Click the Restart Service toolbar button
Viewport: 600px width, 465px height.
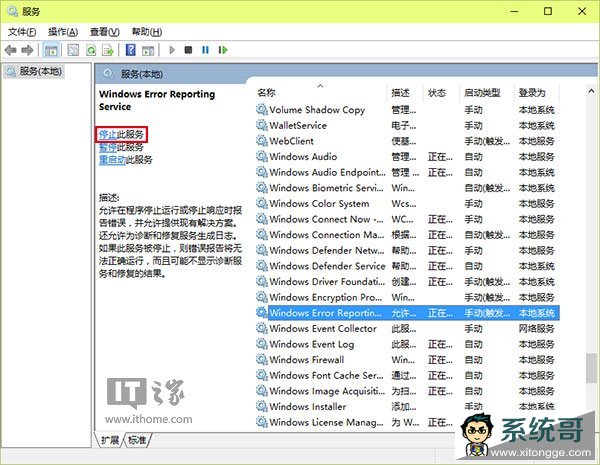pyautogui.click(x=223, y=50)
